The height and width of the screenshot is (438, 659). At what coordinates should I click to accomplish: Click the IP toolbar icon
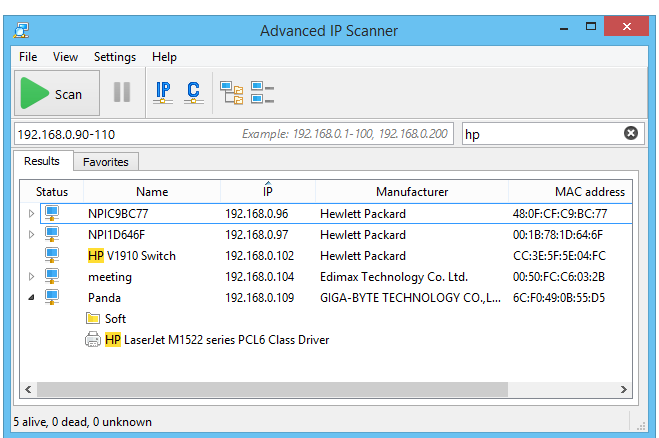pyautogui.click(x=163, y=92)
